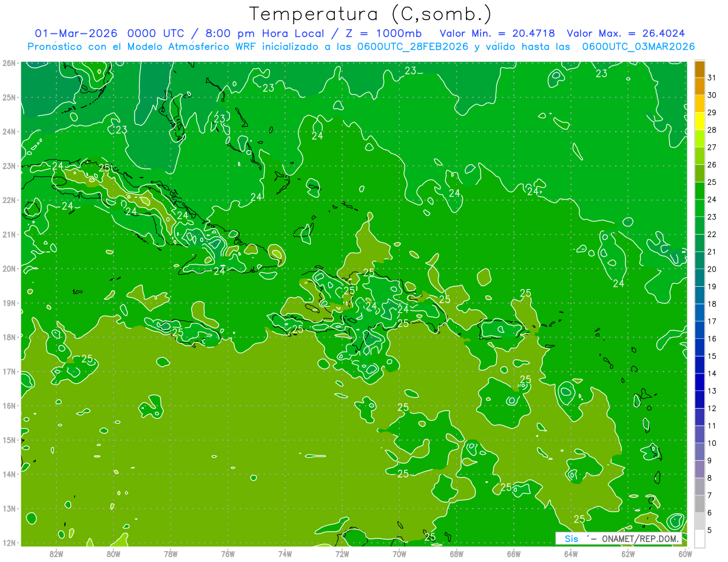Image resolution: width=728 pixels, height=562 pixels.
Task: Click the 'Temperatura (C,somb.)' title
Action: tap(371, 14)
